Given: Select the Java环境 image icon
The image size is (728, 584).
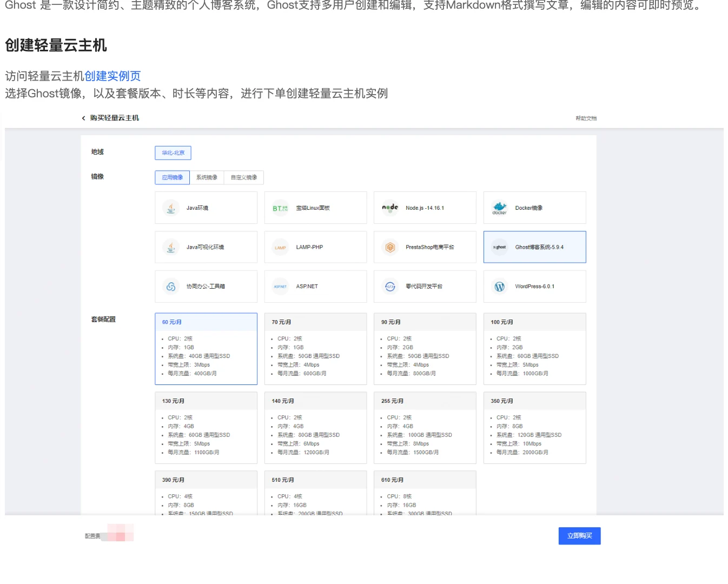Looking at the screenshot, I should [171, 208].
